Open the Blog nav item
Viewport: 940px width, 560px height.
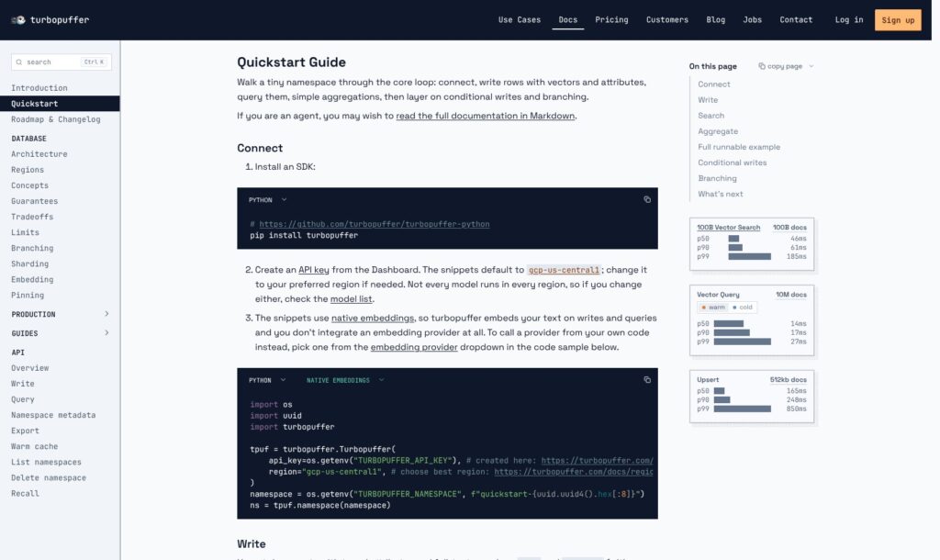coord(715,20)
